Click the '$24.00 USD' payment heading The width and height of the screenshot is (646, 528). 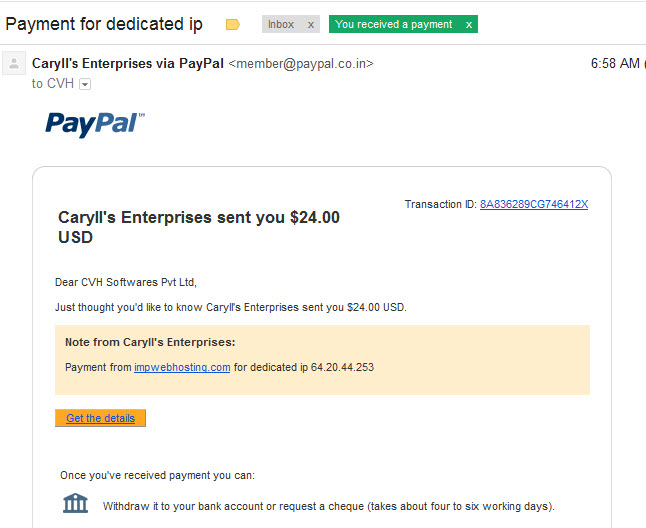coord(199,227)
